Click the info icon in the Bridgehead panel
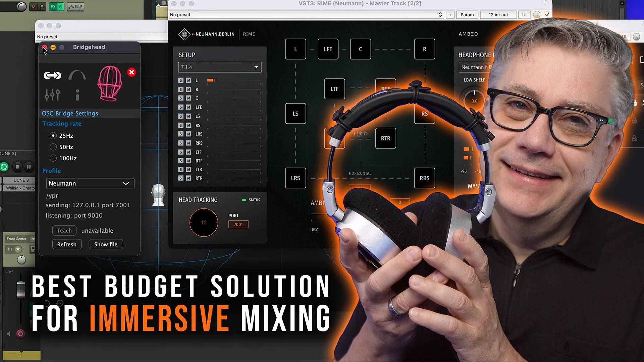The width and height of the screenshot is (644, 362). tap(77, 95)
